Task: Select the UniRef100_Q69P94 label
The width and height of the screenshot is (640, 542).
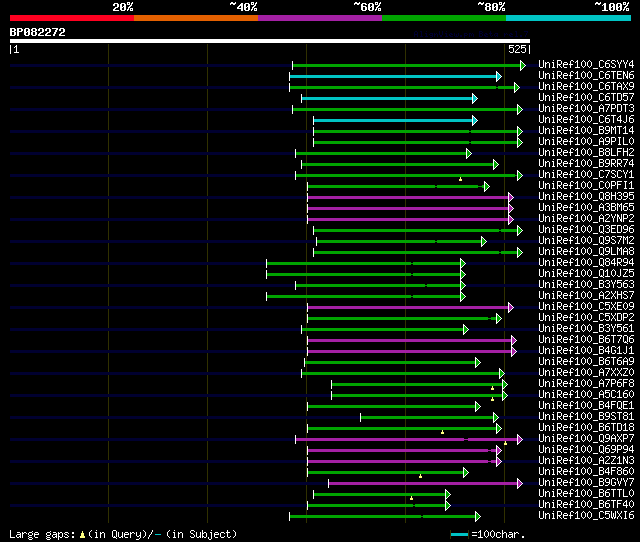Action: coord(586,450)
